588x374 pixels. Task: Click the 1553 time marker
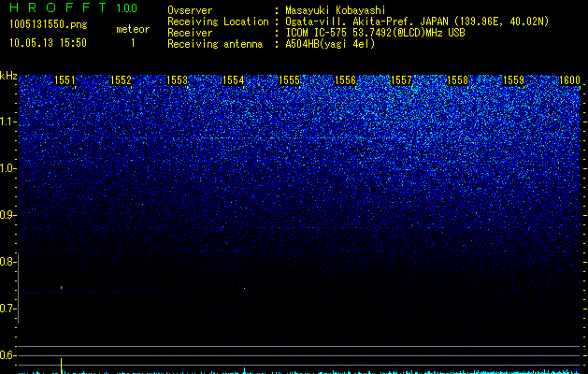click(177, 80)
